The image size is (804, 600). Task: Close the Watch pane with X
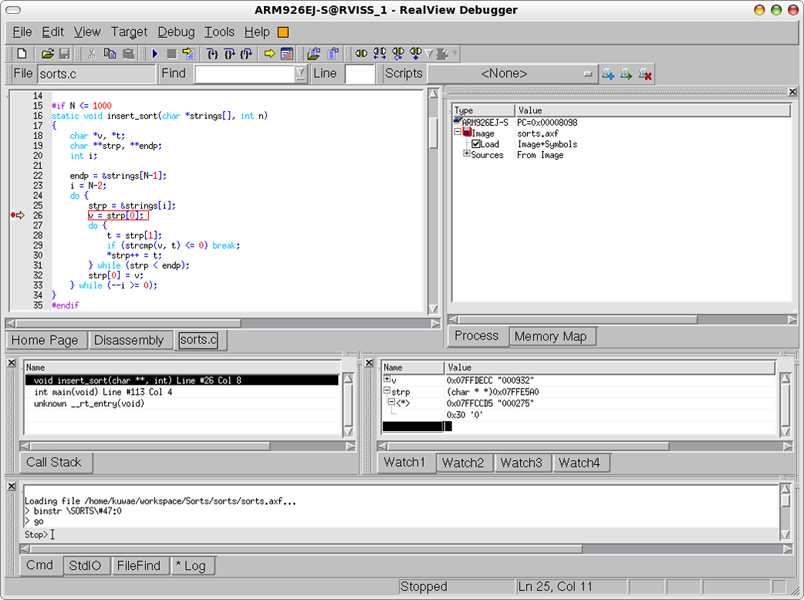pos(369,363)
